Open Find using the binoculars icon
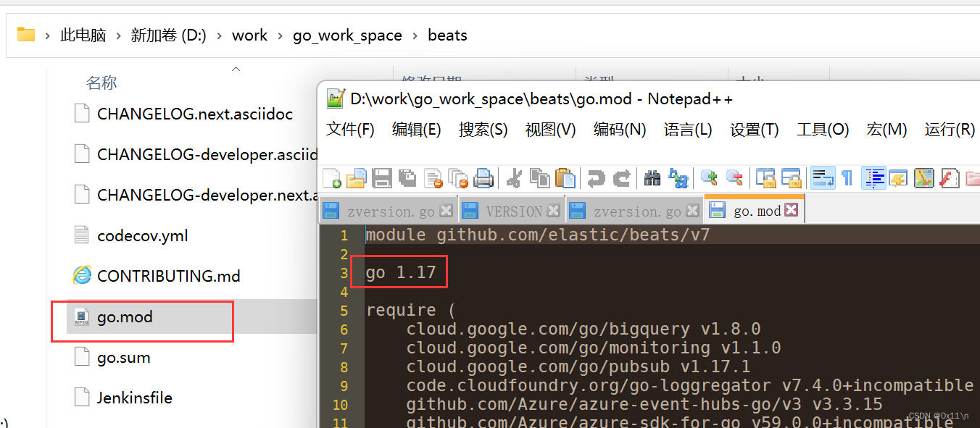The height and width of the screenshot is (428, 980). coord(652,177)
